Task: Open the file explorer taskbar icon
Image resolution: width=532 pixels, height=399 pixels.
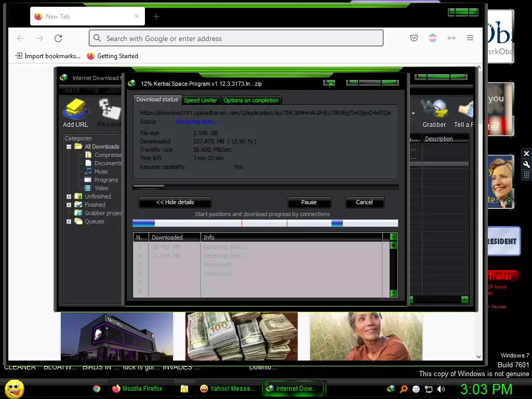Action: pos(184,389)
